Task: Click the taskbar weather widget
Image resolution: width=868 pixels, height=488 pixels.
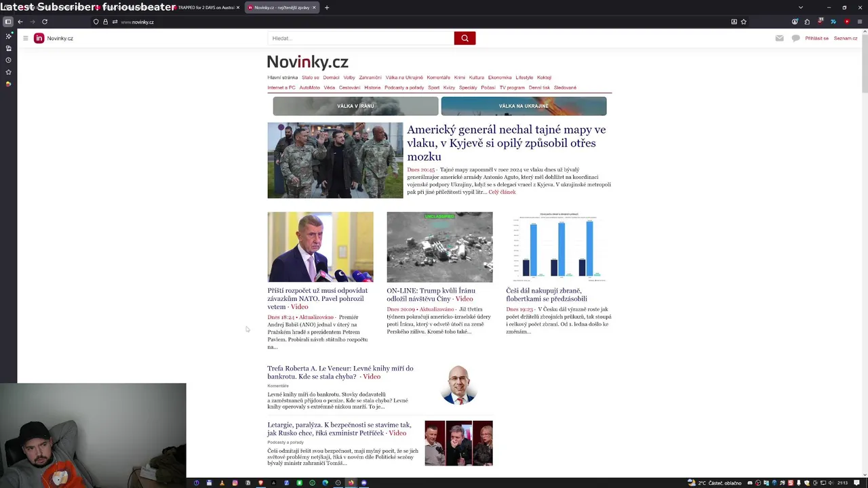Action: click(x=715, y=483)
